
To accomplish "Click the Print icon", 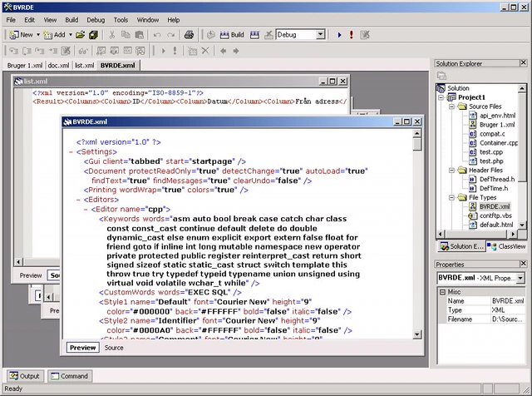I will pos(189,35).
